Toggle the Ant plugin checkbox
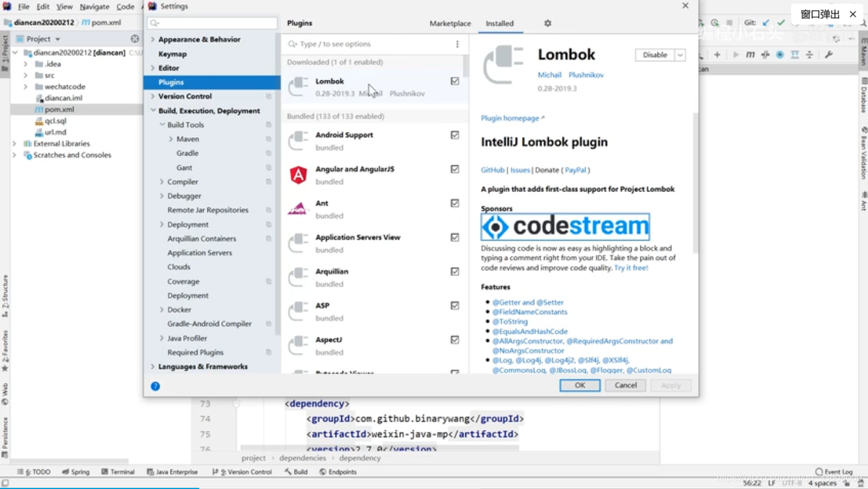Viewport: 868px width, 489px height. click(x=455, y=203)
